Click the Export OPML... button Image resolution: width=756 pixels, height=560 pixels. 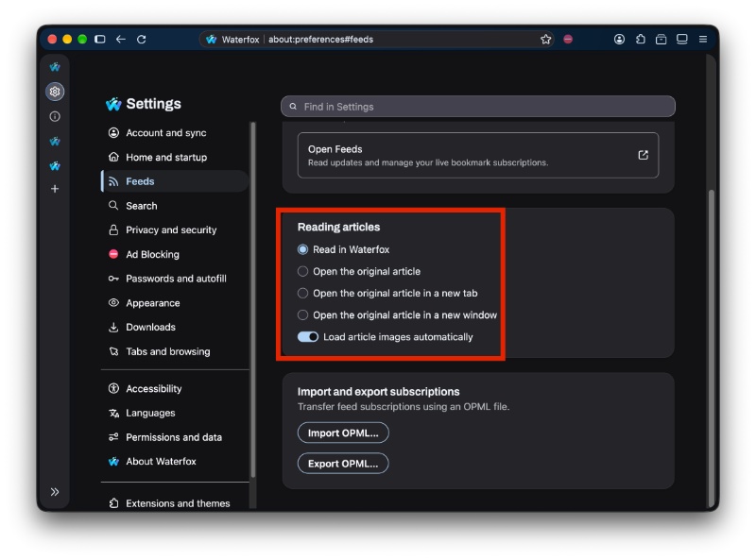point(343,463)
